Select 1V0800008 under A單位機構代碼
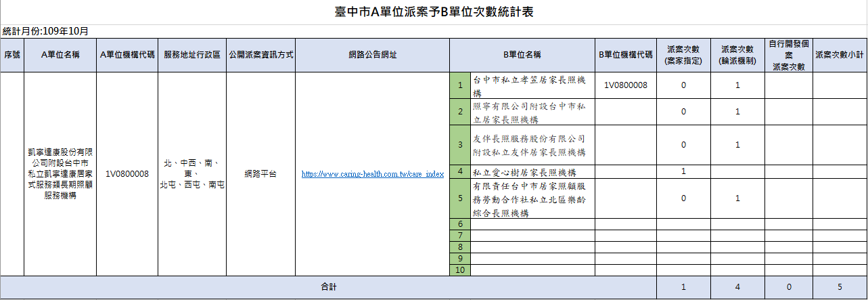Screen dimensions: 868x300 coord(127,174)
